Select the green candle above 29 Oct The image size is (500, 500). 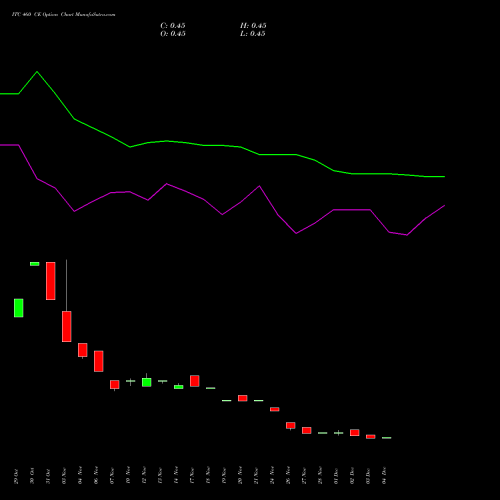[x=19, y=308]
